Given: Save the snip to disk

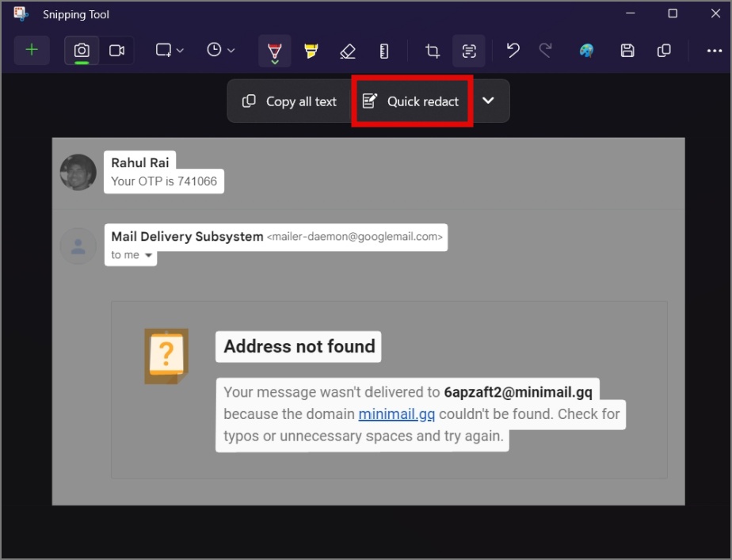Looking at the screenshot, I should [x=627, y=51].
